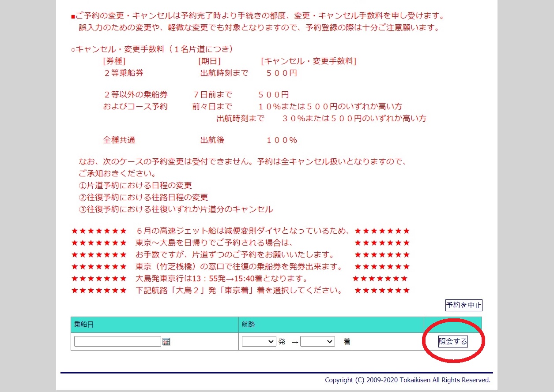Click the [期日] column label
Image resolution: width=554 pixels, height=392 pixels.
tap(209, 61)
